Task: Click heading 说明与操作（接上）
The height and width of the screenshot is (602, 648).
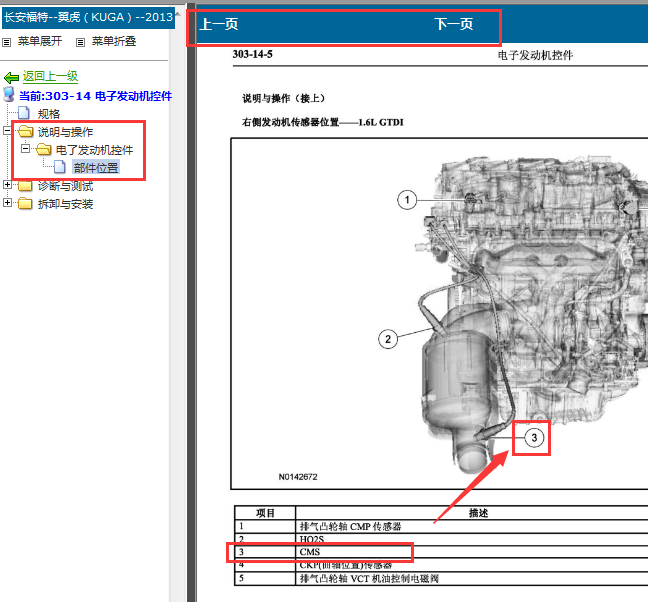Action: point(284,98)
